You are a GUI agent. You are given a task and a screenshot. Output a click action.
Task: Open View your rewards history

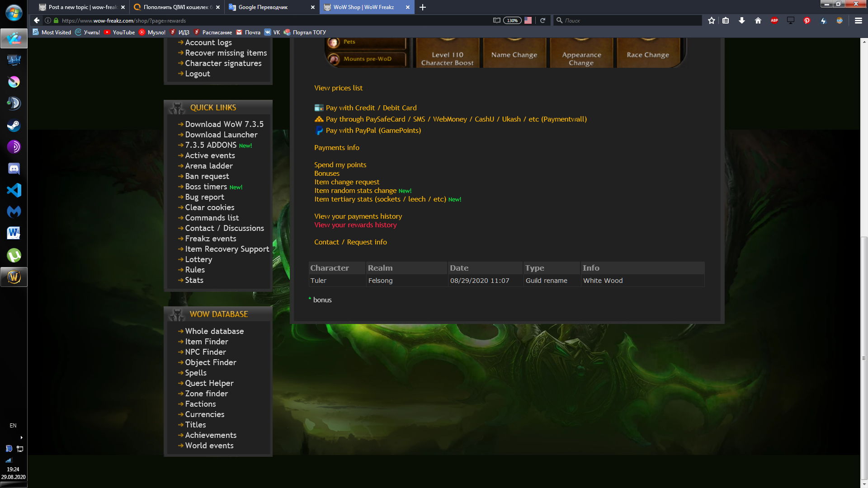click(x=355, y=225)
